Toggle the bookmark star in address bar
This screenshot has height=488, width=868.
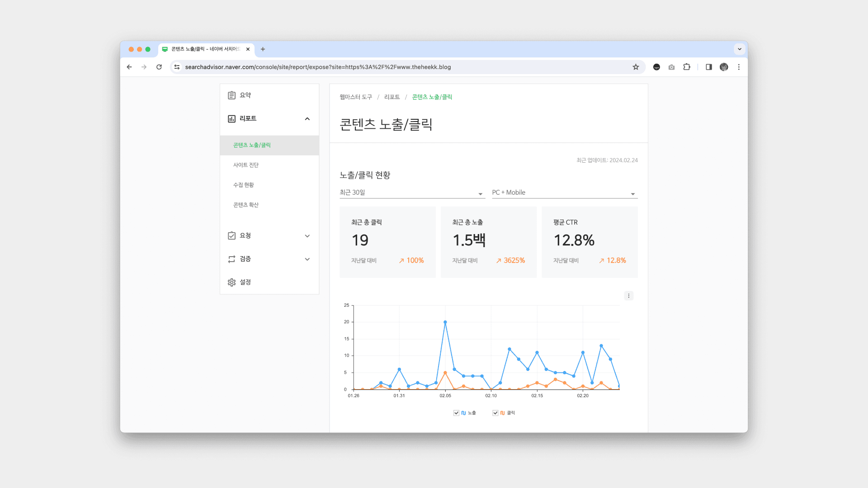636,67
